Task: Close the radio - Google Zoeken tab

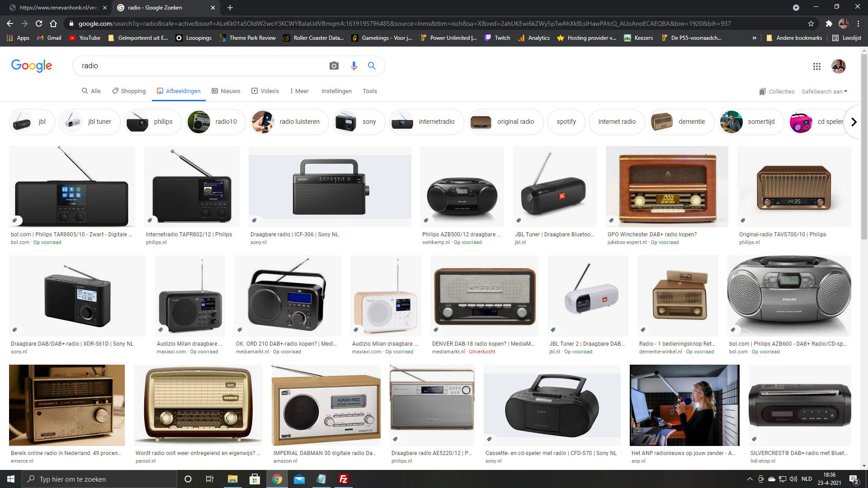Action: point(213,8)
